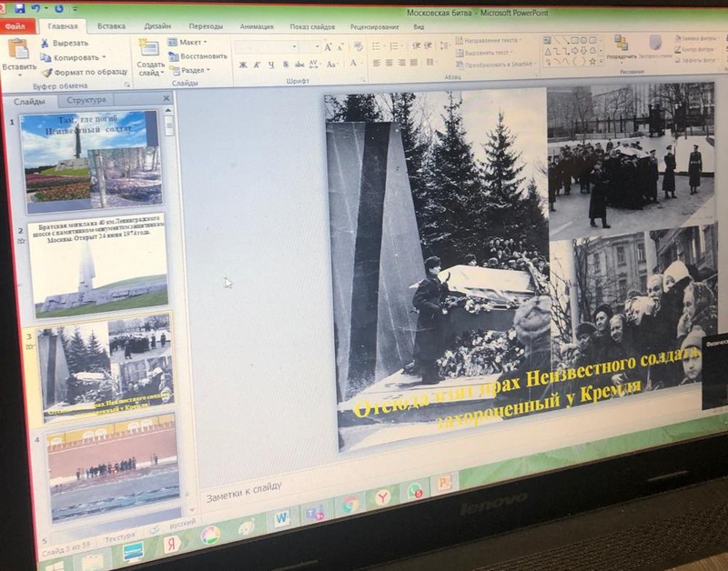Pick the oval shape from the shapes gallery
The height and width of the screenshot is (571, 728).
583,40
